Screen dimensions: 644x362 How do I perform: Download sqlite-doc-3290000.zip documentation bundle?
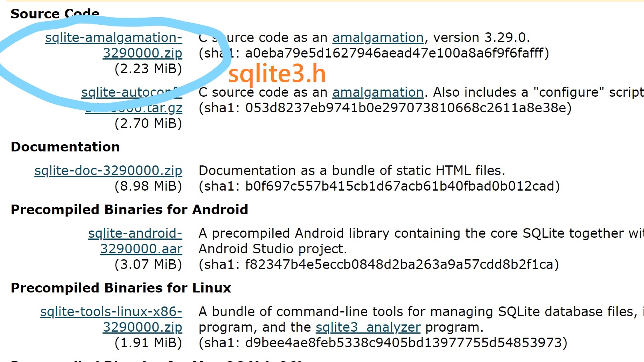[108, 170]
